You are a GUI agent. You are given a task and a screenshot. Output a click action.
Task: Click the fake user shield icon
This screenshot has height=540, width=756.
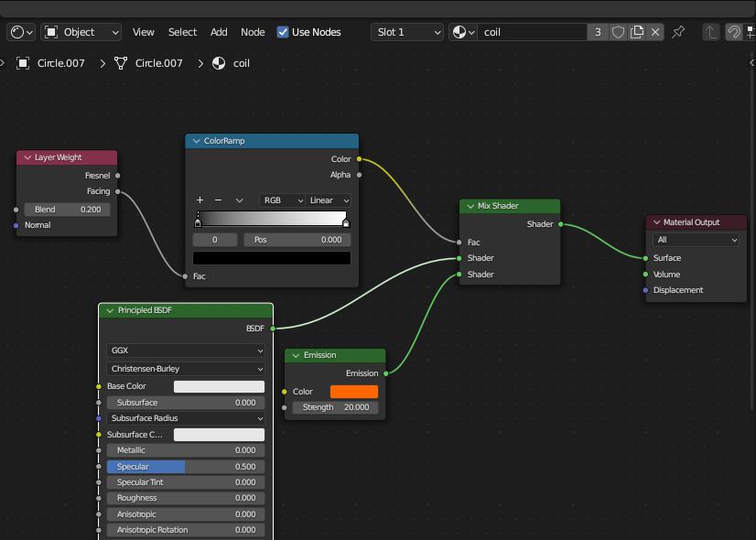[x=618, y=32]
